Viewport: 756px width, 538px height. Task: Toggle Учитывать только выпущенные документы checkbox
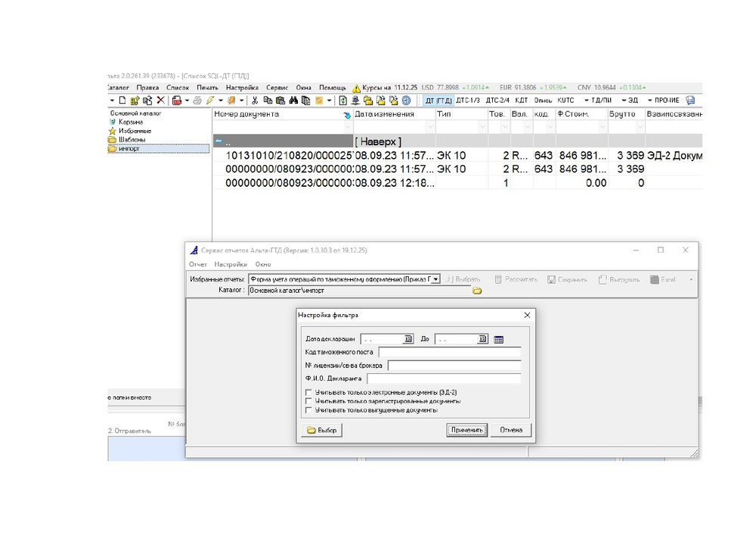[x=308, y=410]
